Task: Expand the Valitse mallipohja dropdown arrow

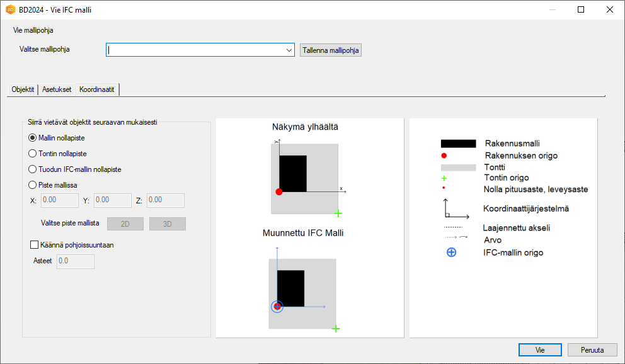Action: tap(289, 50)
